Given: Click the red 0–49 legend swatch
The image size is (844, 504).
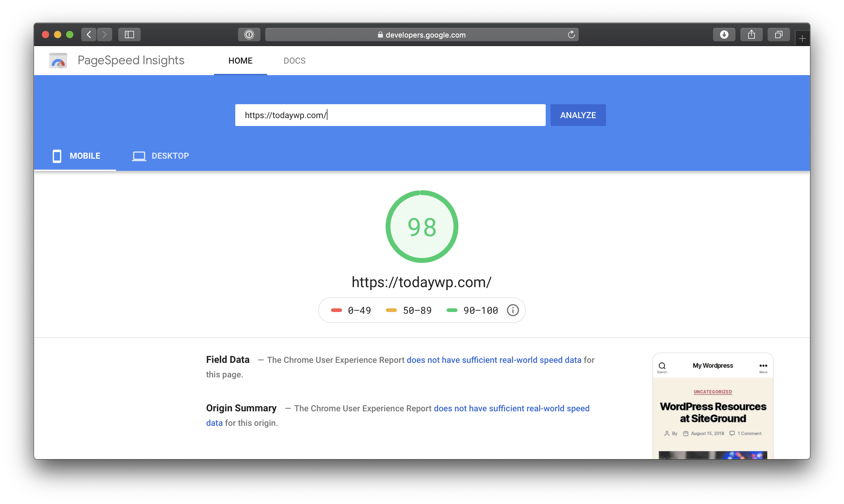Looking at the screenshot, I should [x=336, y=310].
